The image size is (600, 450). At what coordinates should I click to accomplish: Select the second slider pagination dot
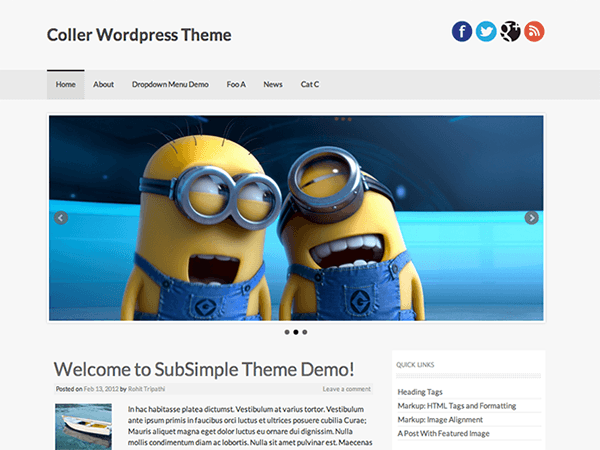point(296,332)
